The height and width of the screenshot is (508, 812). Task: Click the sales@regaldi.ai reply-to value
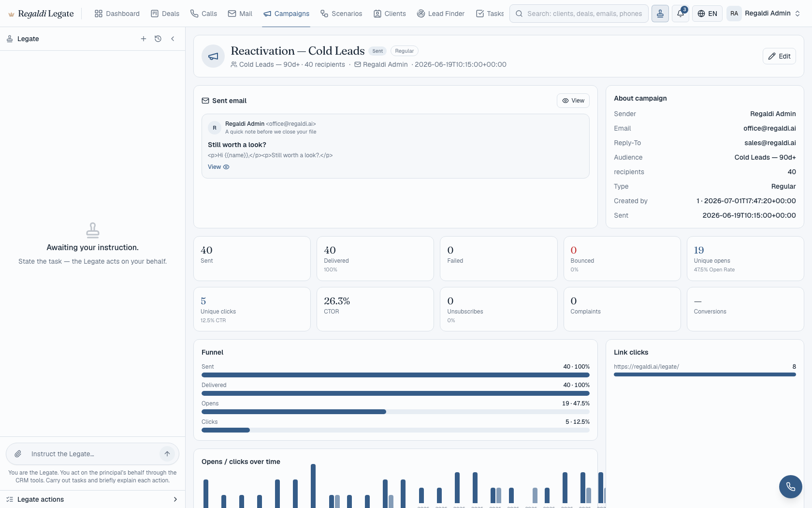pyautogui.click(x=770, y=143)
